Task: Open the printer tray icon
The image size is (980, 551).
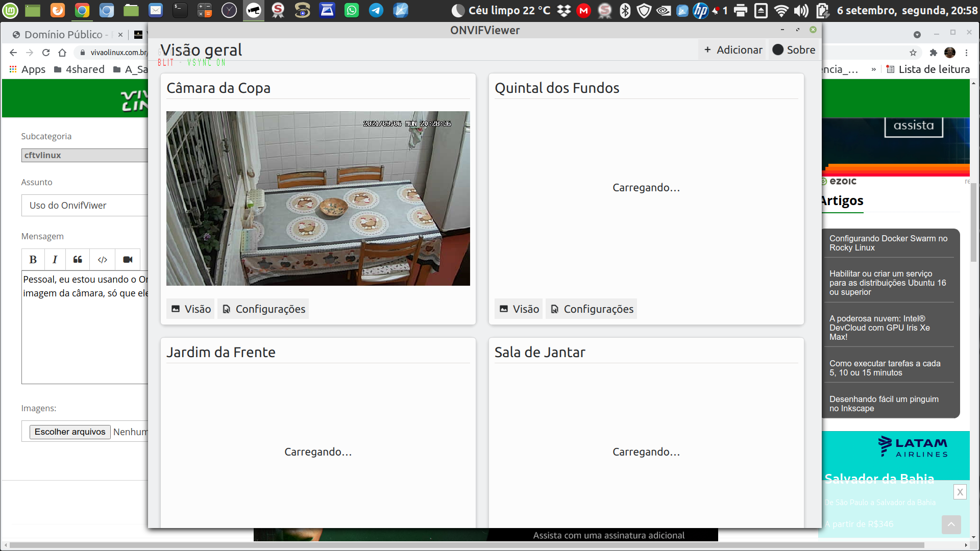Action: click(741, 10)
